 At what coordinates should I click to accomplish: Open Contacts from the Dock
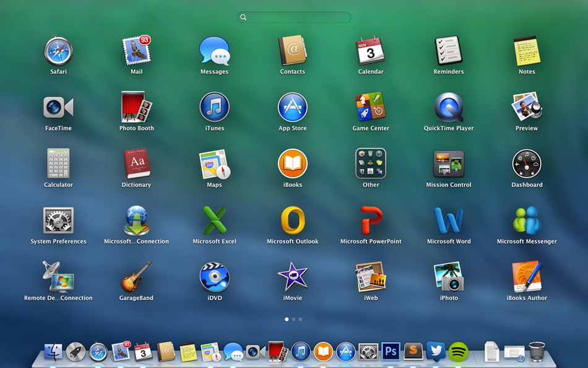coord(166,352)
